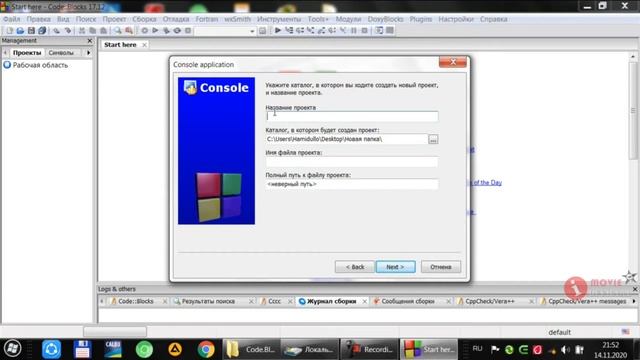Click the Copy toolbar icon
640x360 pixels.
tap(93, 31)
